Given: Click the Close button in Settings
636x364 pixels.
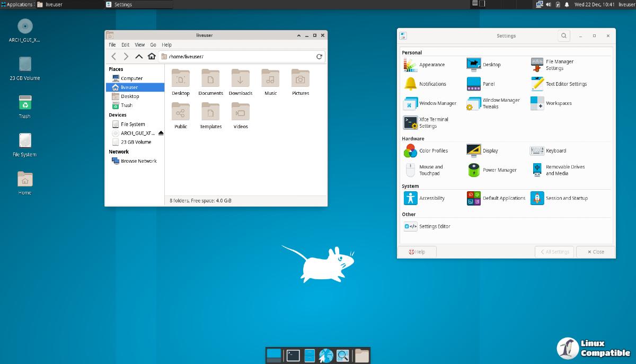Looking at the screenshot, I should [596, 252].
